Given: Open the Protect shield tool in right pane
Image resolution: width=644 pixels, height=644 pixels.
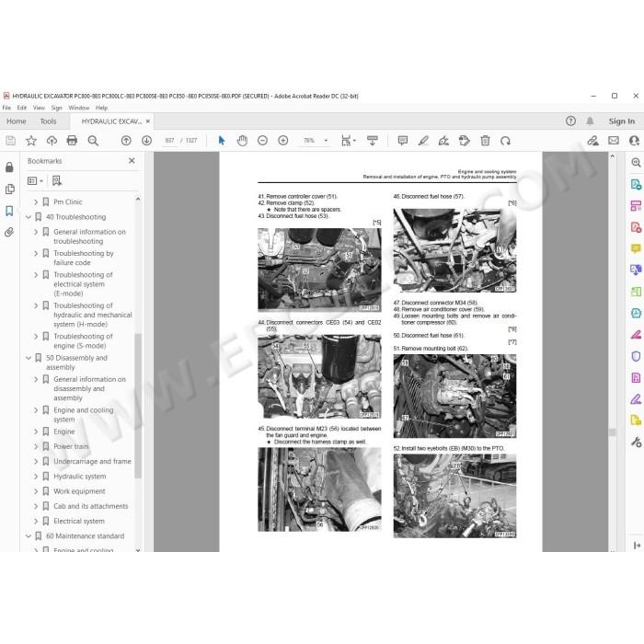Looking at the screenshot, I should (636, 356).
